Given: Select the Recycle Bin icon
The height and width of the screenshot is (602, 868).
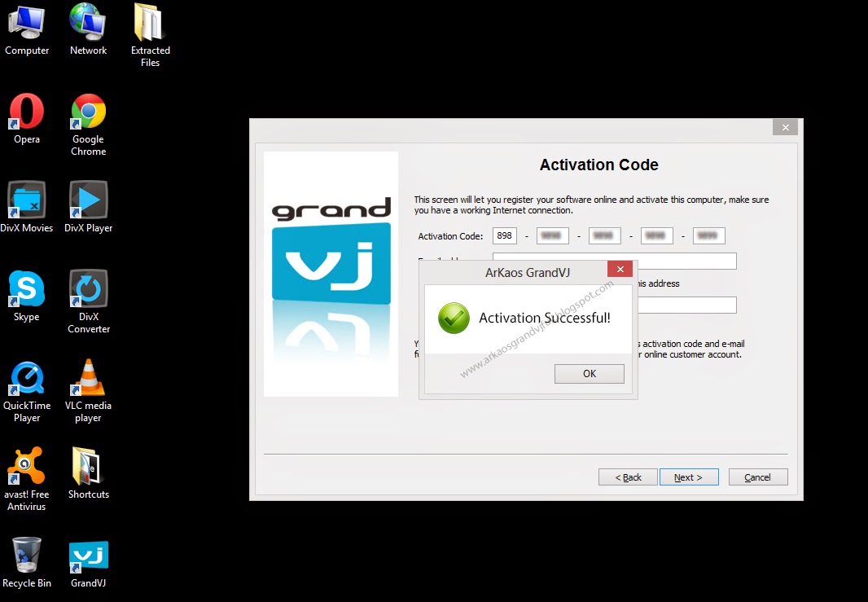Looking at the screenshot, I should [x=27, y=563].
